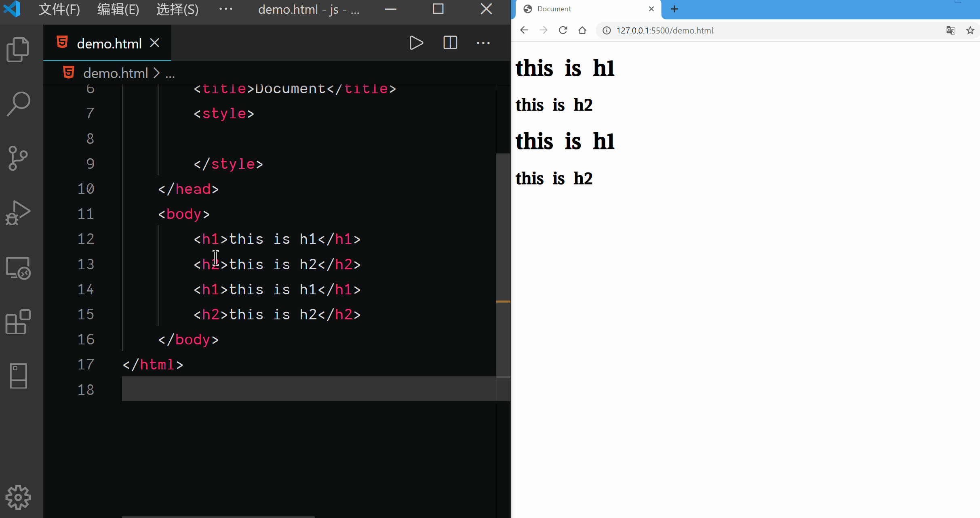Click the browser address bar URL
980x518 pixels.
tap(664, 30)
